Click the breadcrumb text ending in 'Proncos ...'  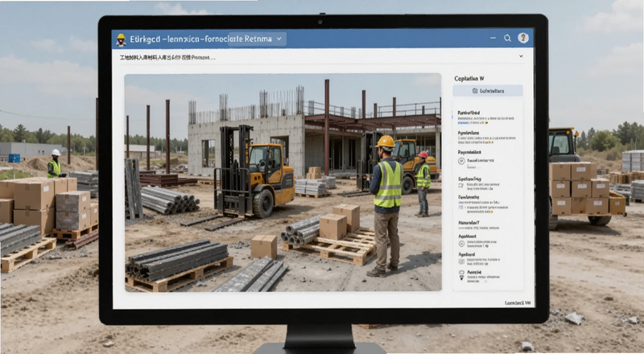tap(167, 58)
